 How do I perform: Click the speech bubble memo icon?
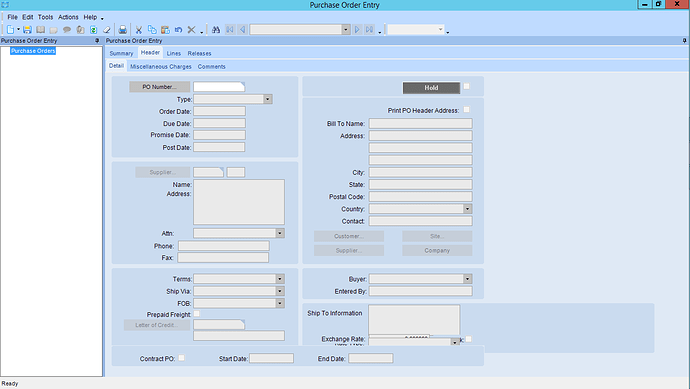67,29
